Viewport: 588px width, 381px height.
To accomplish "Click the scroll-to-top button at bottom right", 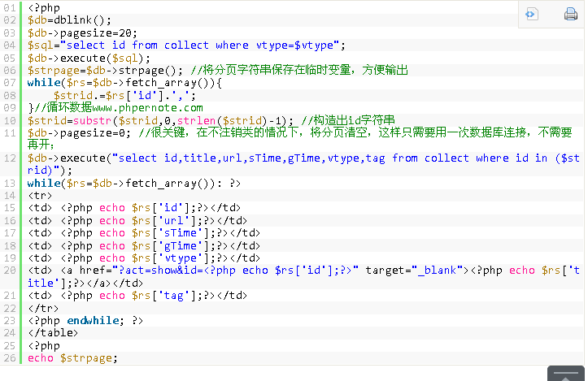I will [x=566, y=374].
